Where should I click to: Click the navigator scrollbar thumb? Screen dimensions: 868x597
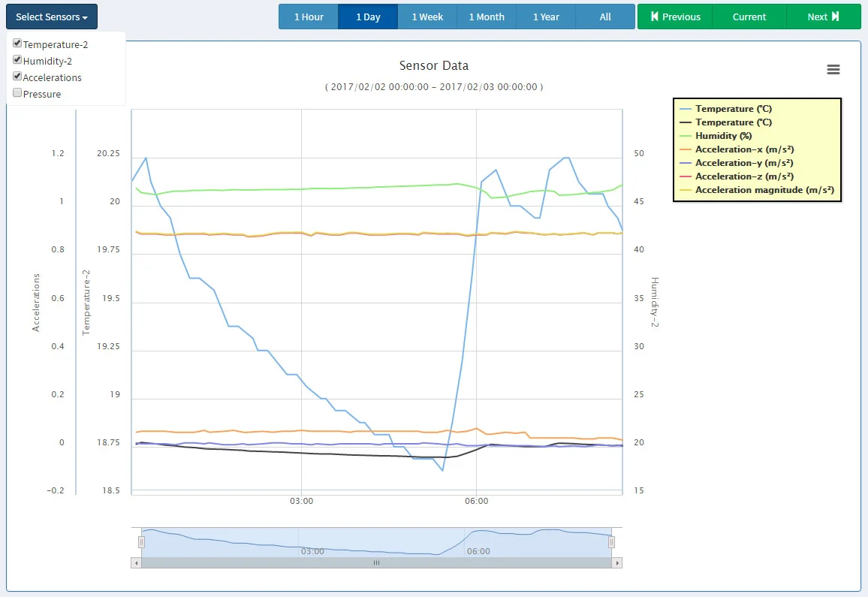pos(376,562)
